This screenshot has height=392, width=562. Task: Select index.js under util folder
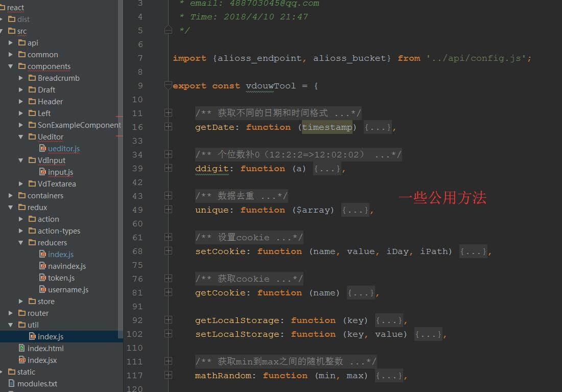[50, 337]
